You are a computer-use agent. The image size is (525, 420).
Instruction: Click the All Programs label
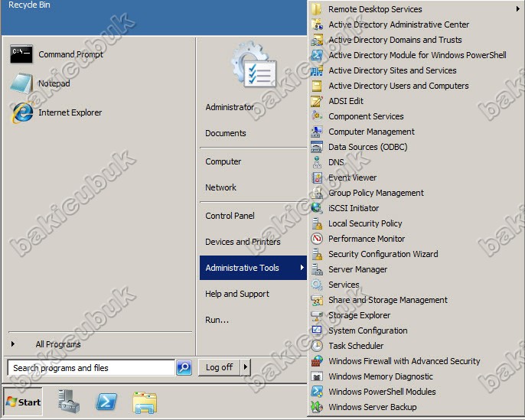[x=58, y=344]
